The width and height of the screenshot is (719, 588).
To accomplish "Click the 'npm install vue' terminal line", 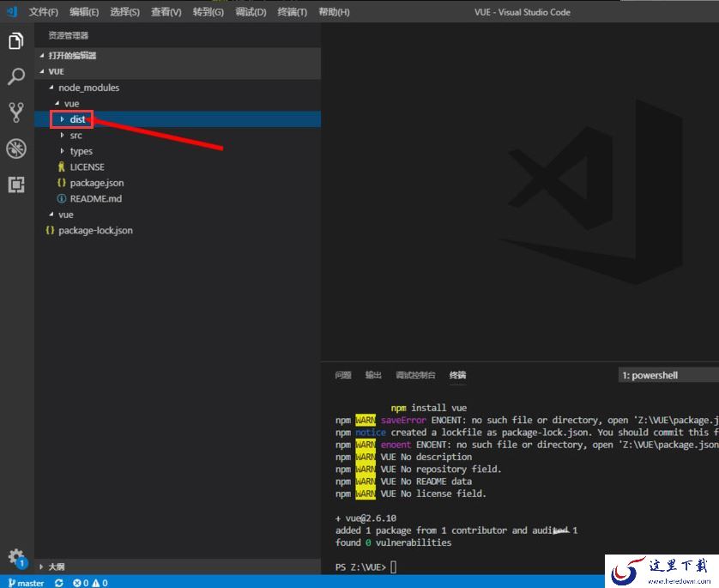I will pos(429,408).
